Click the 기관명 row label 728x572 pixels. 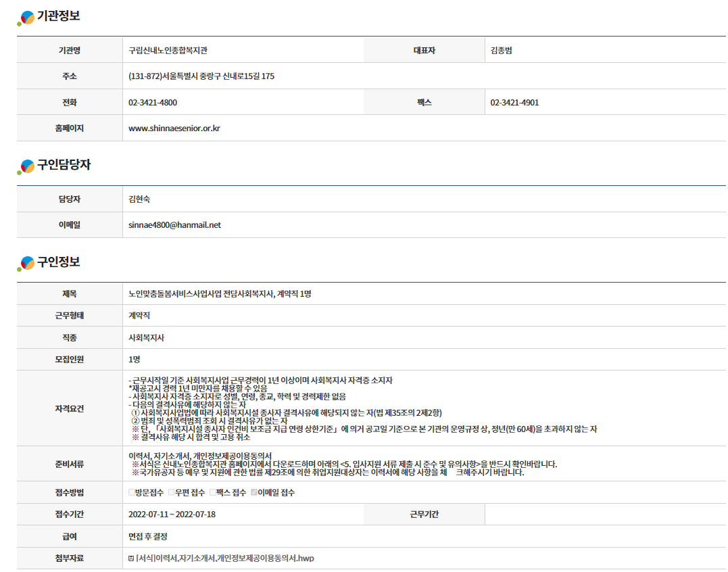(x=70, y=51)
